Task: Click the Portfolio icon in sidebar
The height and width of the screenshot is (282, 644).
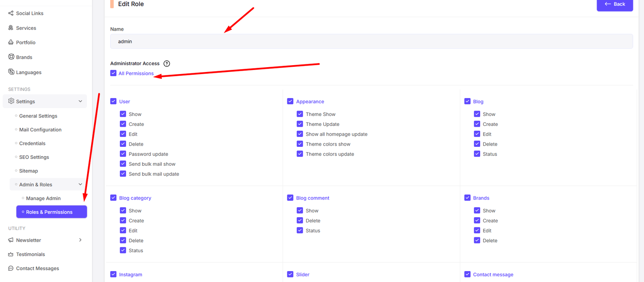Action: point(11,42)
